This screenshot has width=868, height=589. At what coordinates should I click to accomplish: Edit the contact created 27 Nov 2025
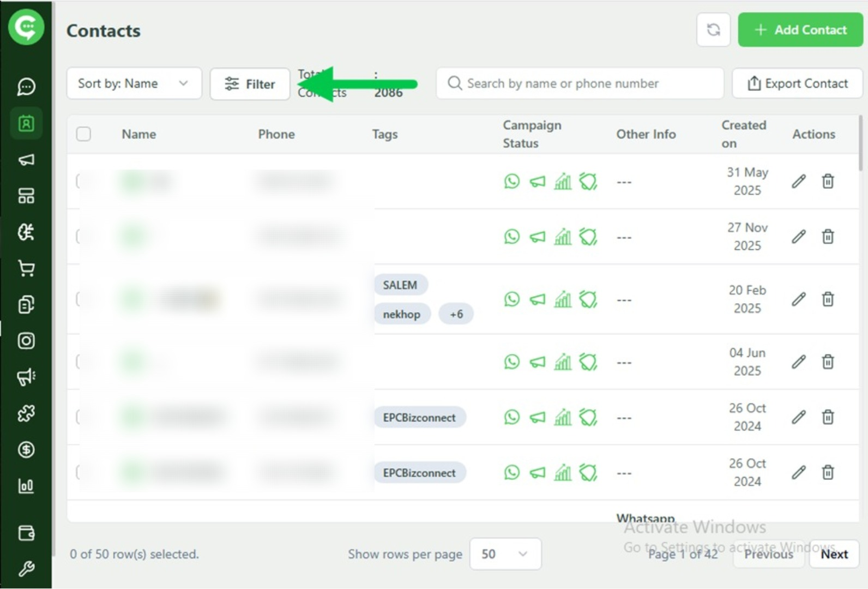pos(799,236)
